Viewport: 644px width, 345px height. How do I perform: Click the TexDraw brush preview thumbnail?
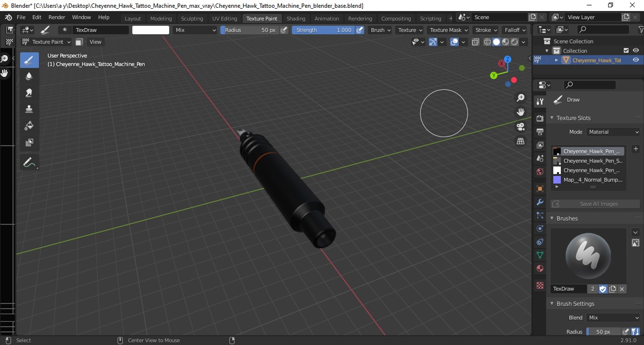(x=588, y=256)
